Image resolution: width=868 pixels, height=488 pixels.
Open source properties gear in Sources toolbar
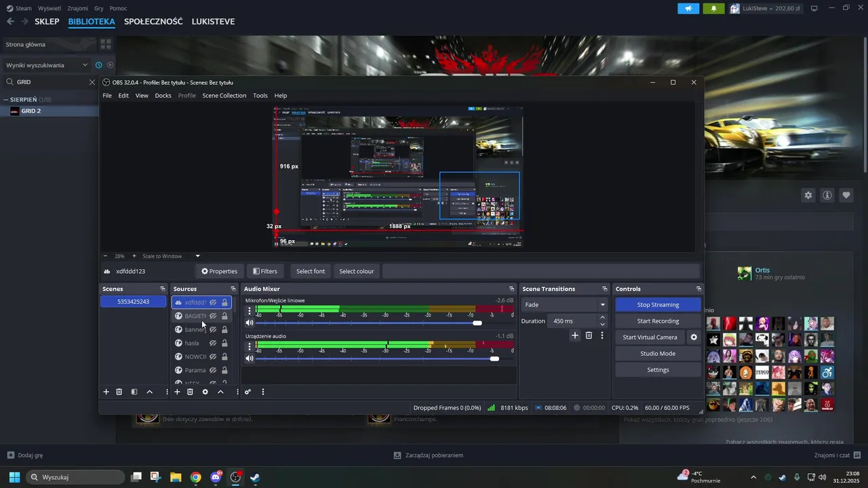pyautogui.click(x=205, y=392)
